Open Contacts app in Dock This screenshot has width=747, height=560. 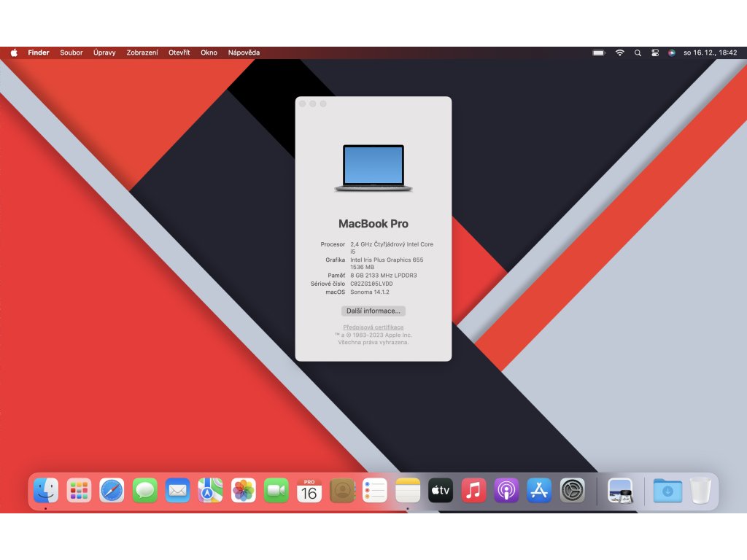pyautogui.click(x=342, y=490)
